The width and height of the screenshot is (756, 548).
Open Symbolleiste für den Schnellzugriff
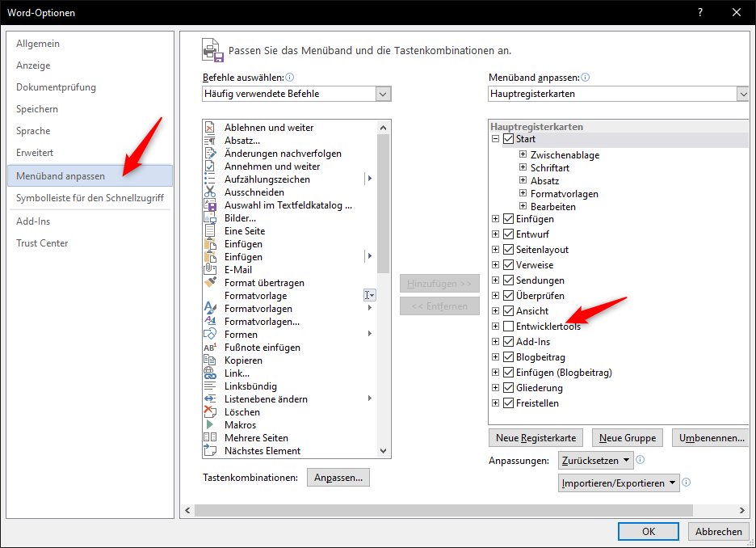[x=90, y=198]
